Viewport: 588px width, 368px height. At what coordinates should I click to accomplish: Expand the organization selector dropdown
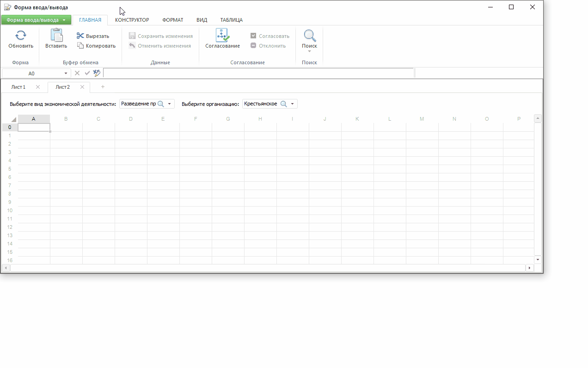(293, 104)
